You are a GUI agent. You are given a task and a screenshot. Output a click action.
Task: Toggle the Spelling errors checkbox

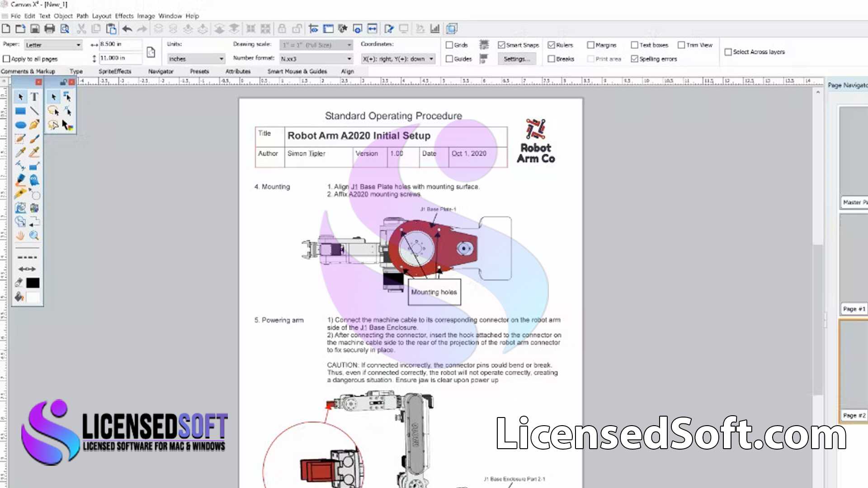click(x=634, y=59)
